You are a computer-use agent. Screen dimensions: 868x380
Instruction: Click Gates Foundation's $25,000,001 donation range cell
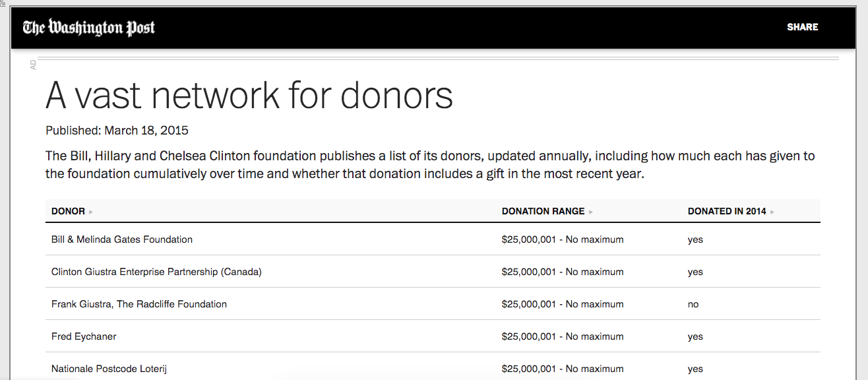point(563,239)
